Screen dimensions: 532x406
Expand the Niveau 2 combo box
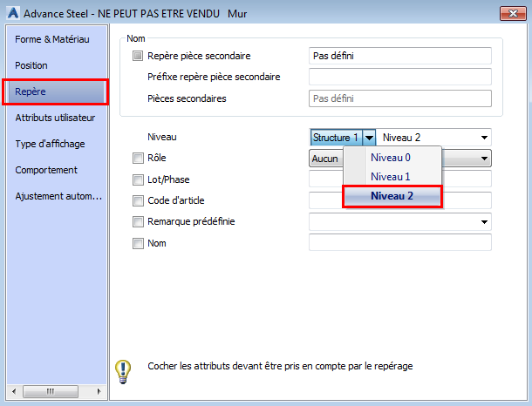[484, 138]
